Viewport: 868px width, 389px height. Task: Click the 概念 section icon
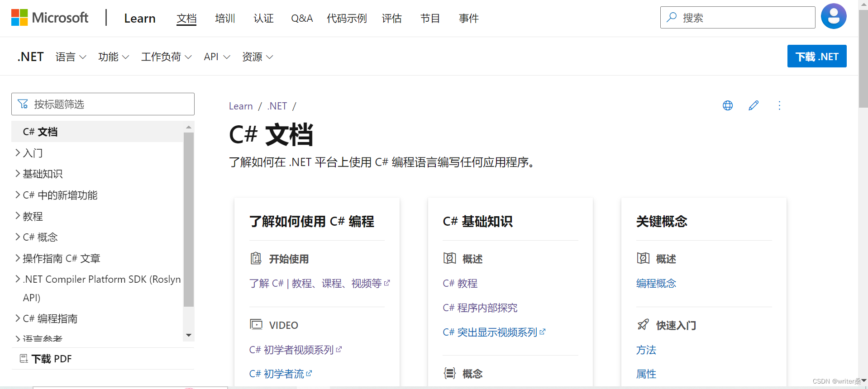(449, 373)
